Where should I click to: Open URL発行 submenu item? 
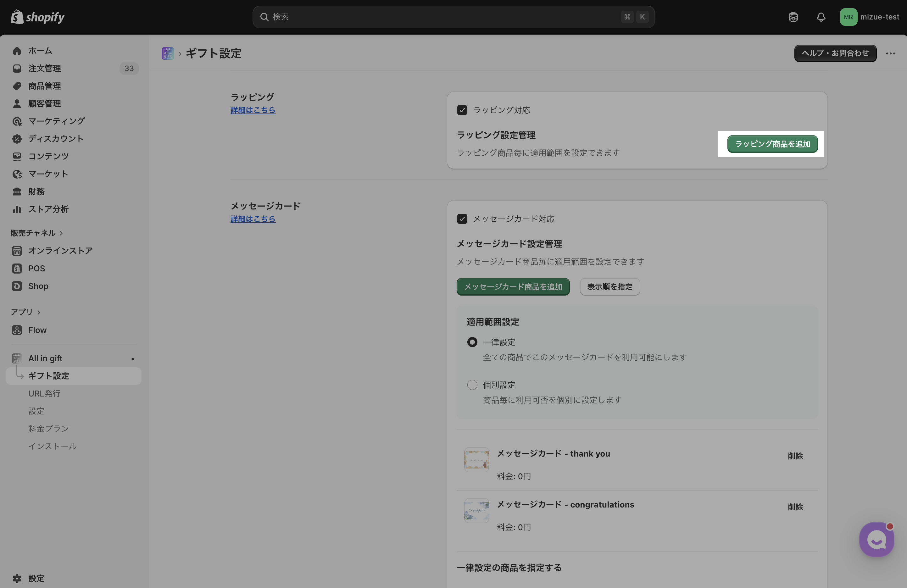[44, 393]
